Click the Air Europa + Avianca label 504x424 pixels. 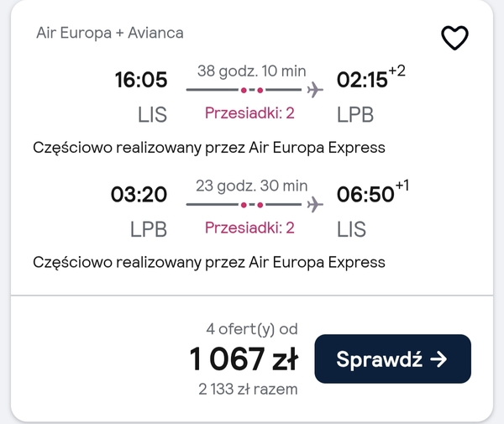pos(110,33)
